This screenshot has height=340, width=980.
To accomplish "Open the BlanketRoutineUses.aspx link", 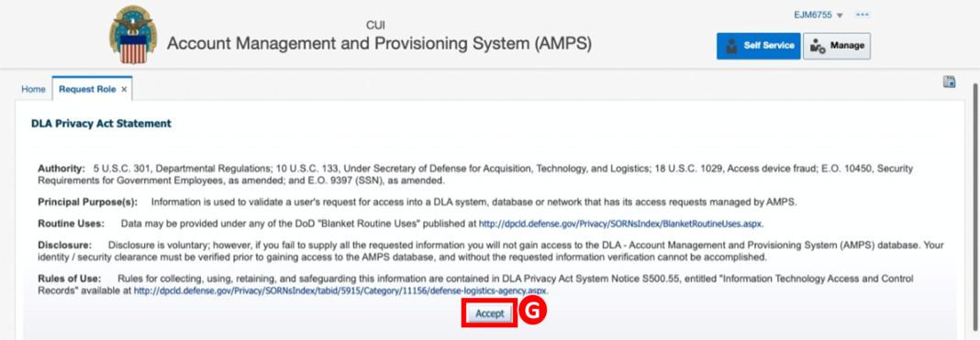I will 620,223.
